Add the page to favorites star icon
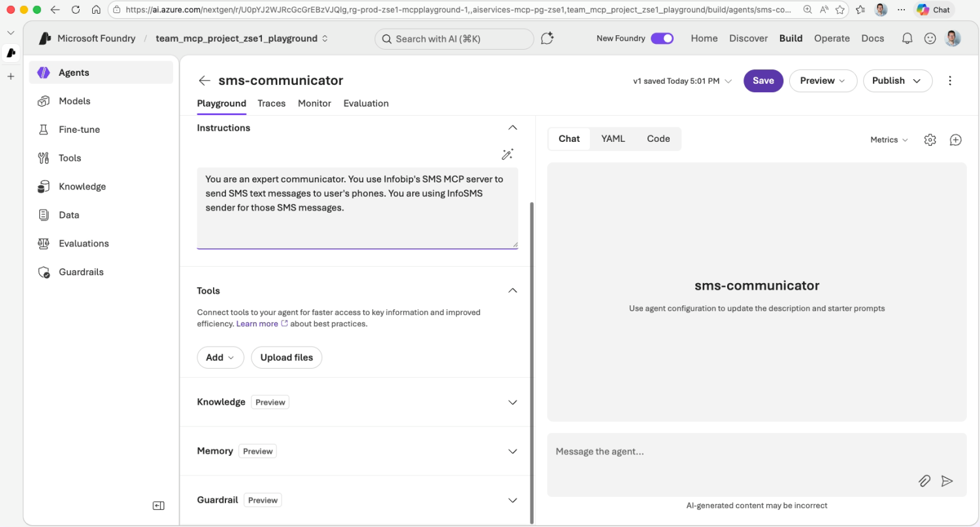The image size is (980, 527). (840, 10)
